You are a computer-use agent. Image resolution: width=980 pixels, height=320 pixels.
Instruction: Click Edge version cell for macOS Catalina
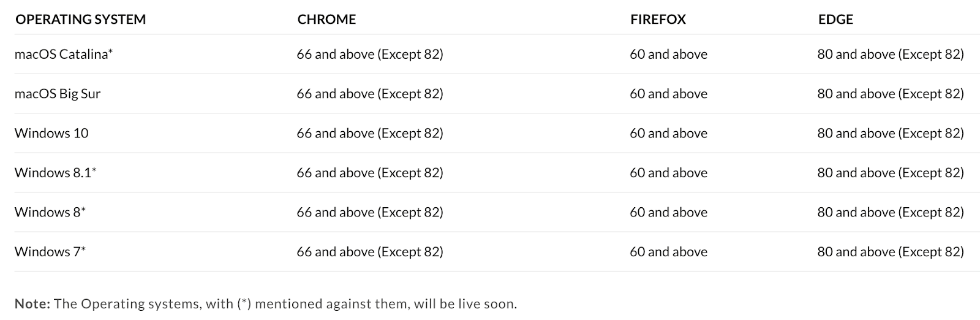click(890, 55)
